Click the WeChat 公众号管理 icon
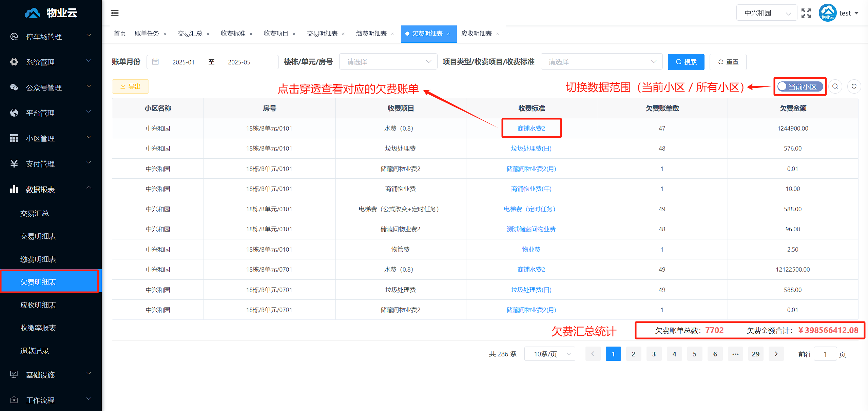The image size is (868, 411). tap(14, 87)
